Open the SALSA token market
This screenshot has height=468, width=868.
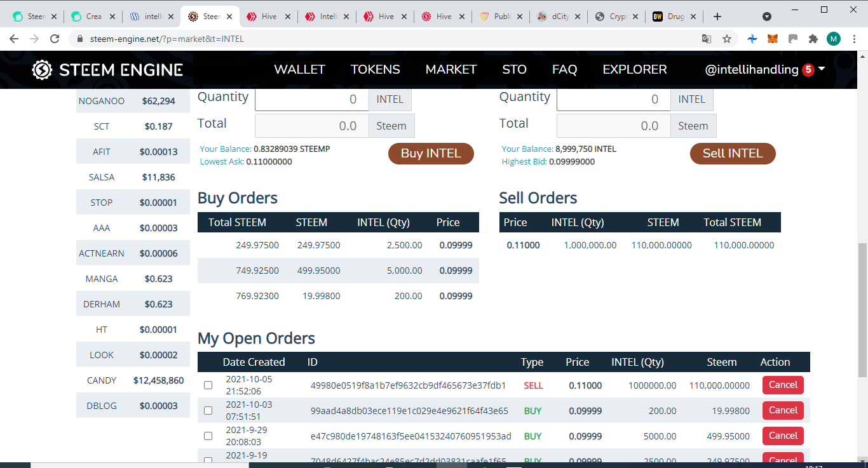point(133,177)
